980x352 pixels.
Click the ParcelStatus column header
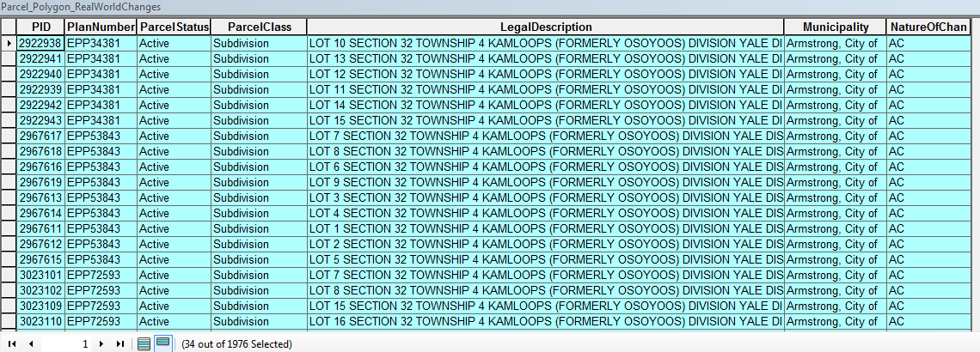pyautogui.click(x=174, y=27)
